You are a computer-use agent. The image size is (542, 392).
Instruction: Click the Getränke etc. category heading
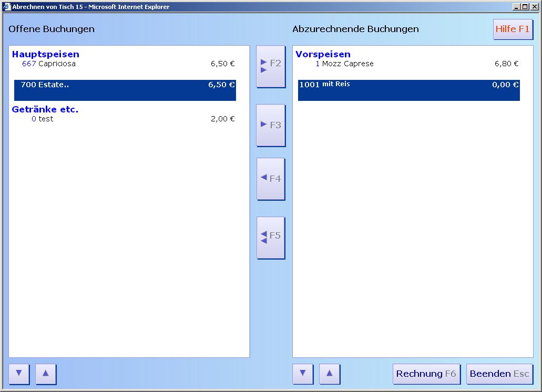(45, 109)
